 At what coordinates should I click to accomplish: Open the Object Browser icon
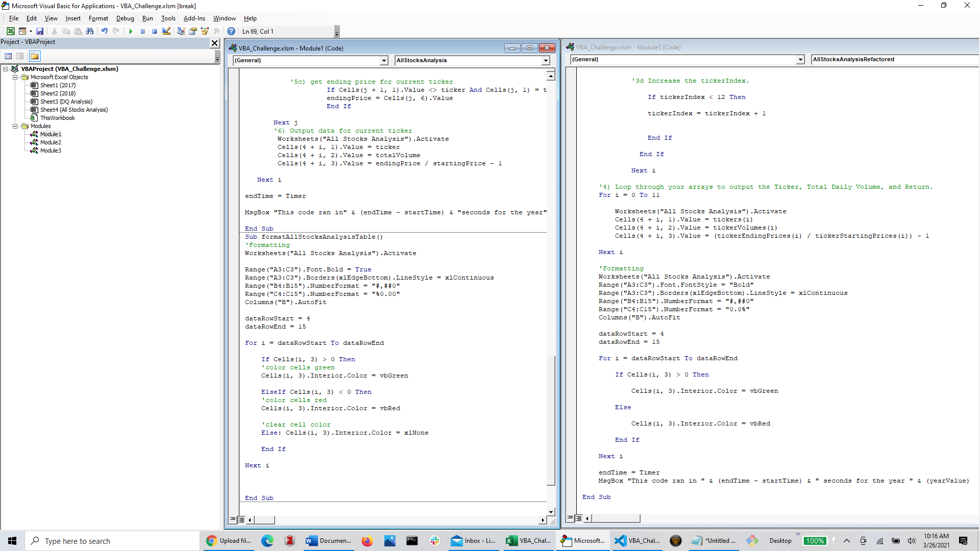[205, 31]
